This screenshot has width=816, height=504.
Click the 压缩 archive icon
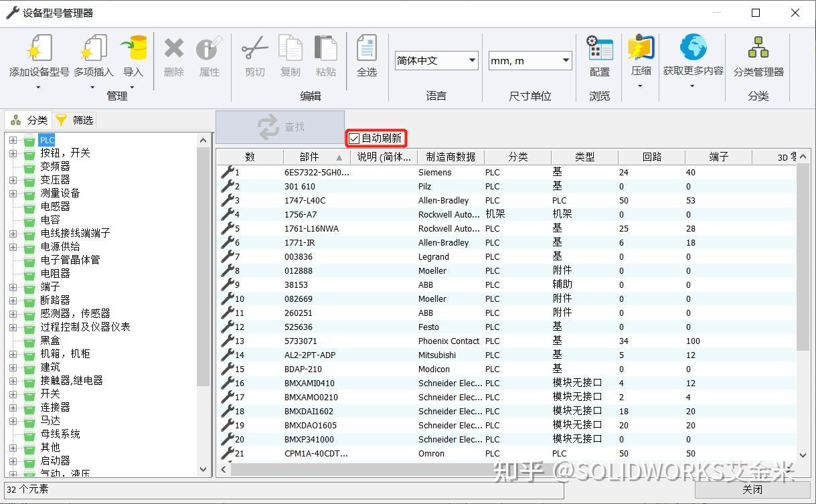click(641, 48)
